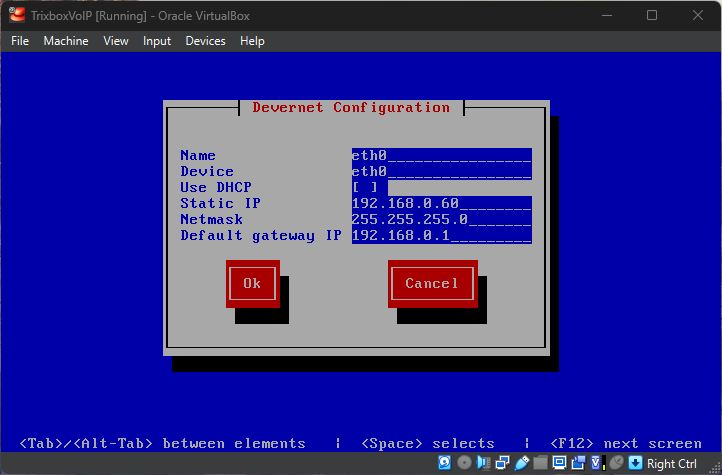The height and width of the screenshot is (475, 722).
Task: Click the F12 next screen hint
Action: point(626,444)
